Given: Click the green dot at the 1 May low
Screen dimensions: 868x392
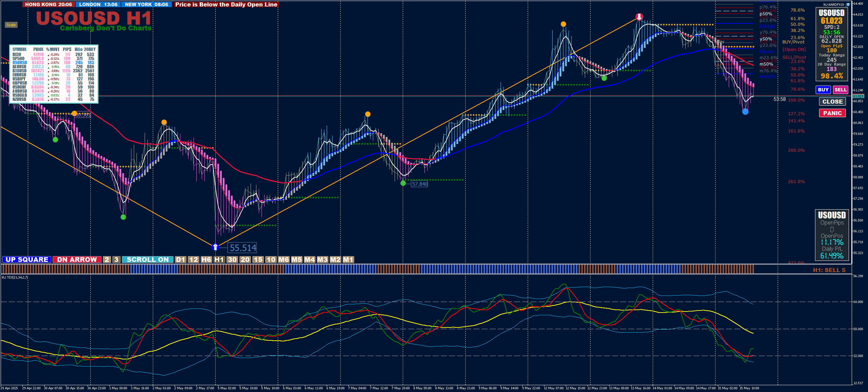Looking at the screenshot, I should point(123,217).
